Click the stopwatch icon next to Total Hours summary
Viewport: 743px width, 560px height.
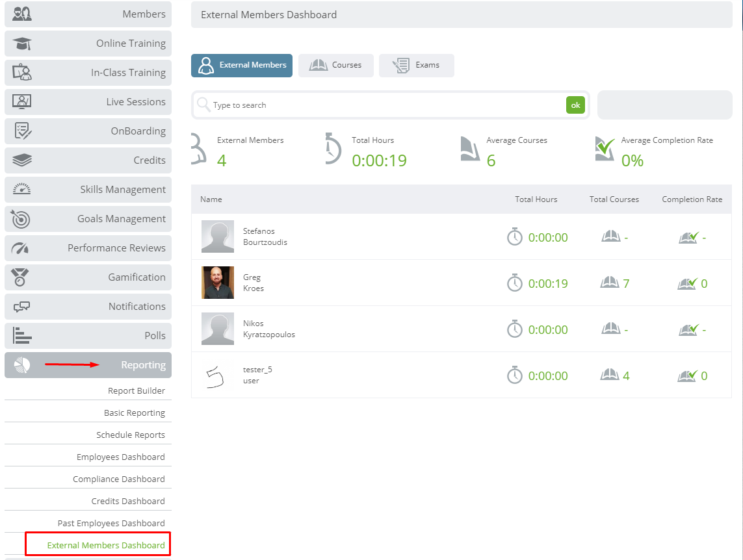click(x=333, y=149)
